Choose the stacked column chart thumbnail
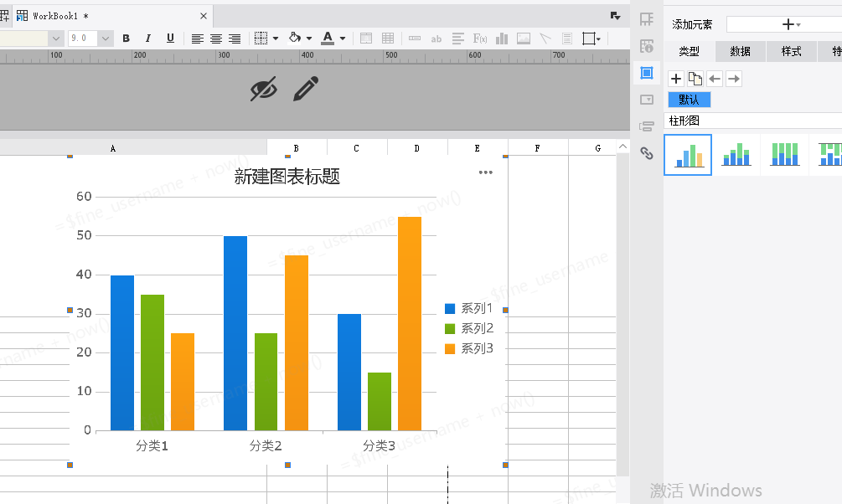Screen dimensions: 842x504 coord(736,155)
